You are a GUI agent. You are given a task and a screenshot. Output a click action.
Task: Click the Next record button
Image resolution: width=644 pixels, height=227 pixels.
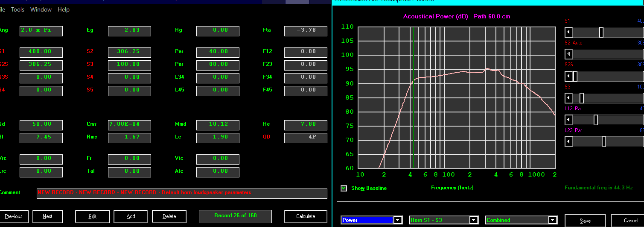point(47,216)
